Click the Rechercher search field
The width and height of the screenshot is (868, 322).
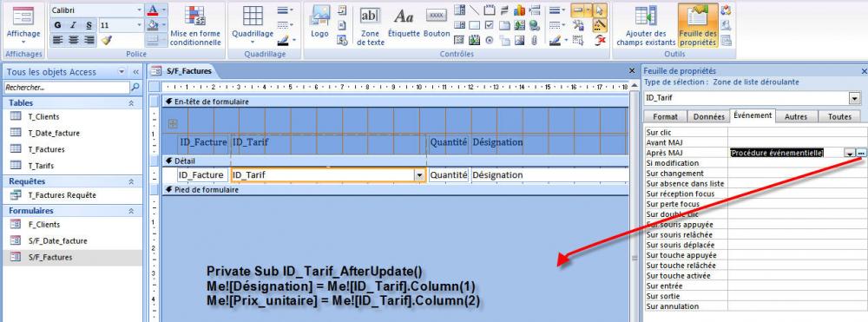tap(67, 88)
